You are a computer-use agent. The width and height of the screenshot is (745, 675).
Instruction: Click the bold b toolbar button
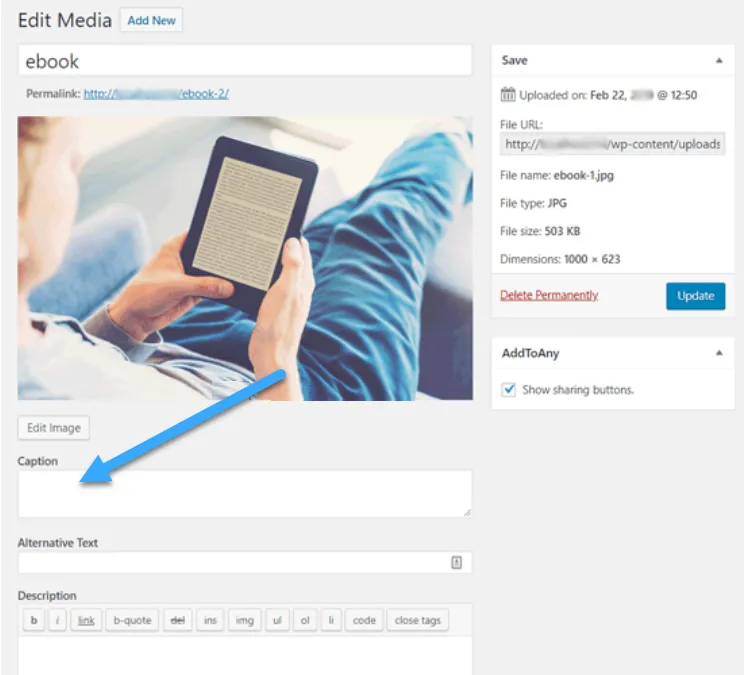click(x=34, y=620)
